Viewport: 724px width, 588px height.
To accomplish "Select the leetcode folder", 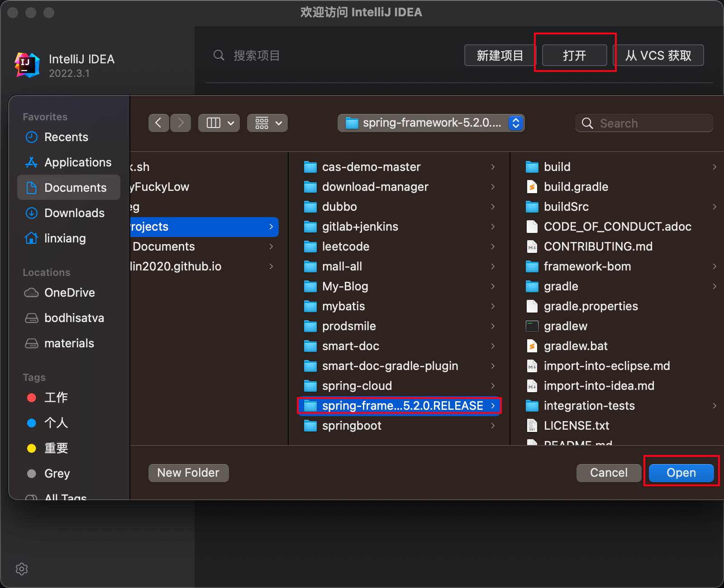I will tap(399, 247).
